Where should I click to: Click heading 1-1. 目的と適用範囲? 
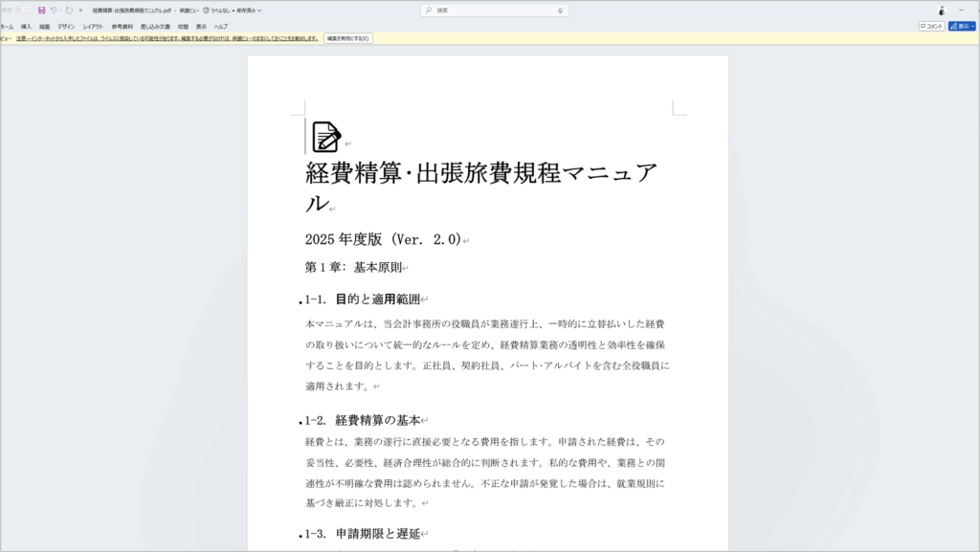click(363, 299)
